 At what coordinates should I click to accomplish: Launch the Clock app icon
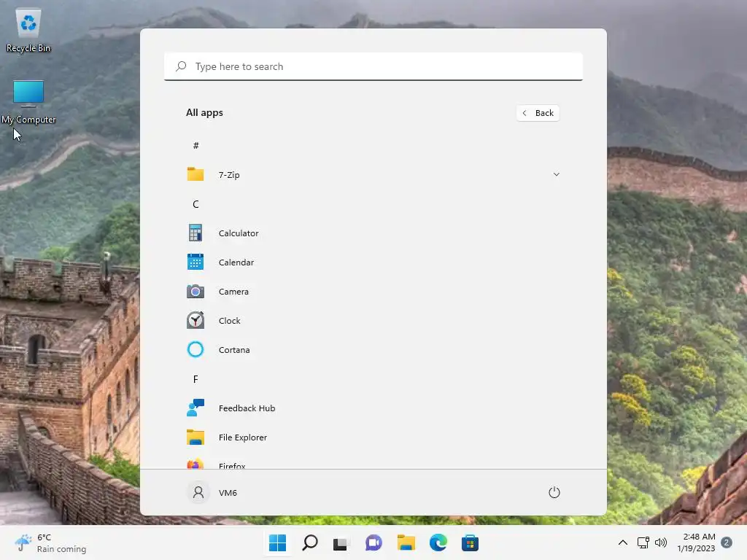[x=196, y=321]
